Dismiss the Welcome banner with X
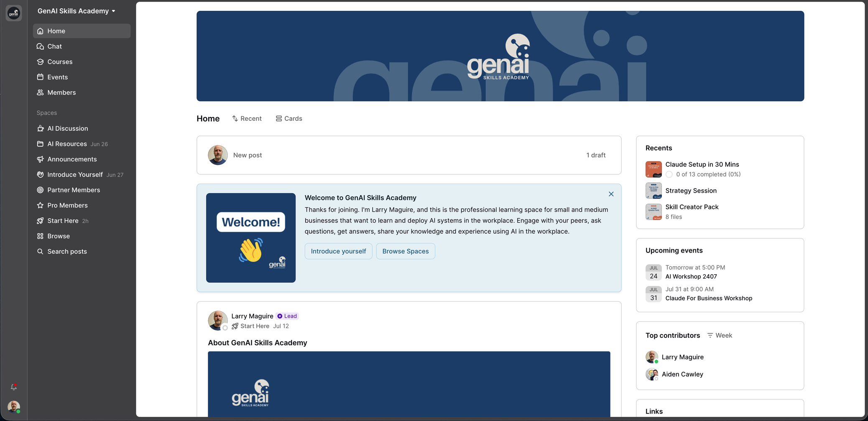The width and height of the screenshot is (868, 421). pos(611,194)
